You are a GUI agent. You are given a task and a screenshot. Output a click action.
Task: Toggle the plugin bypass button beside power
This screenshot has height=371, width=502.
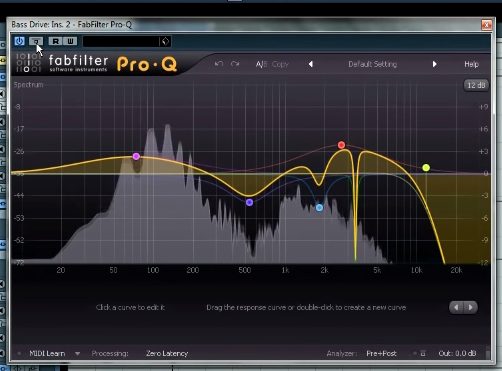coord(36,41)
